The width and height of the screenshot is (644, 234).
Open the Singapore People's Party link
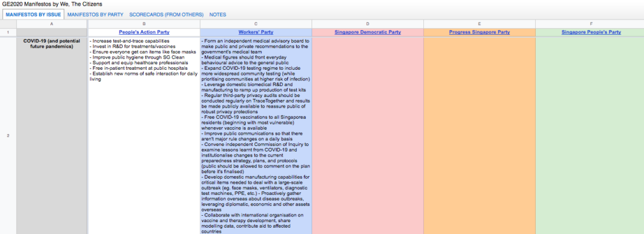(x=591, y=32)
